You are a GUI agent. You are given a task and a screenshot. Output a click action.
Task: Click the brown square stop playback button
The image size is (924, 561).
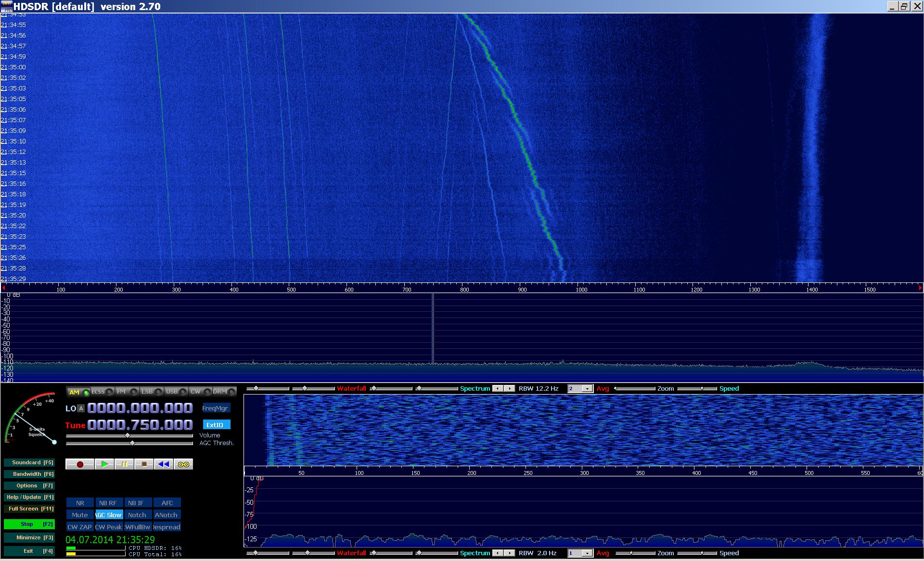pyautogui.click(x=144, y=464)
